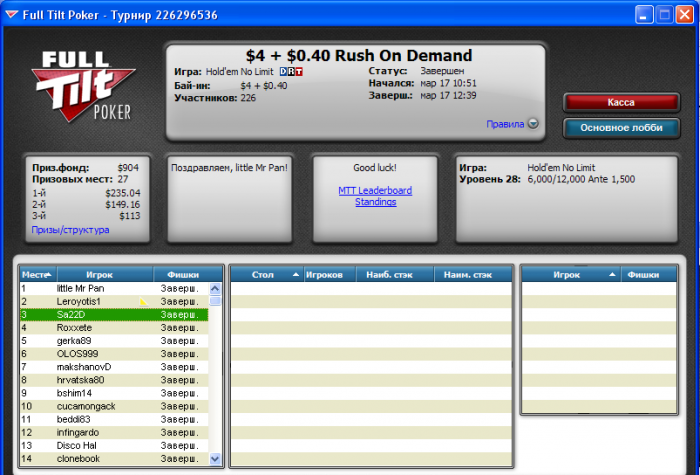
Task: Select player beddi83 in standings
Action: point(114,420)
